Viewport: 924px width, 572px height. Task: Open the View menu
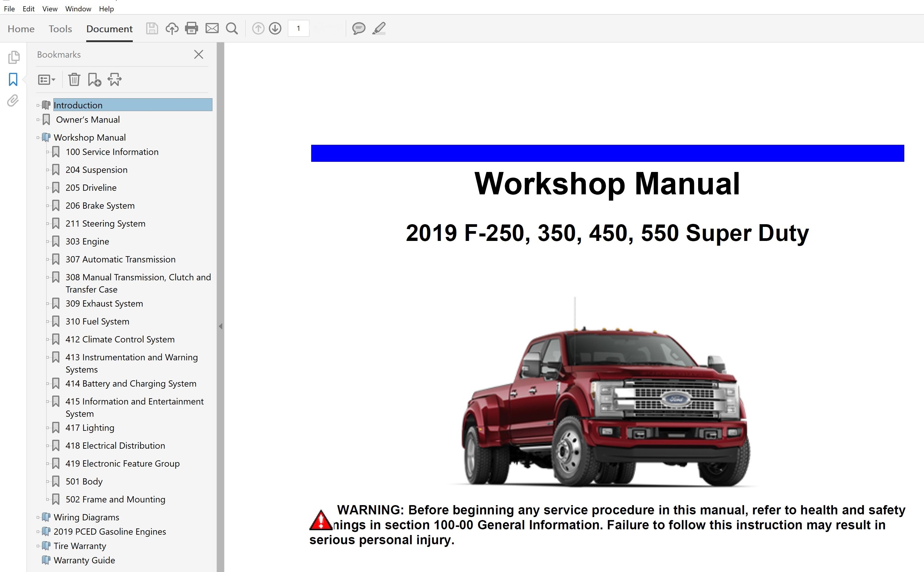[x=50, y=9]
